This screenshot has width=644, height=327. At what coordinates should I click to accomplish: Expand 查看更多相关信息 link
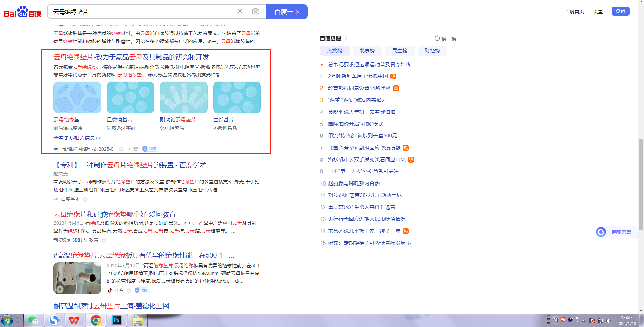point(77,138)
